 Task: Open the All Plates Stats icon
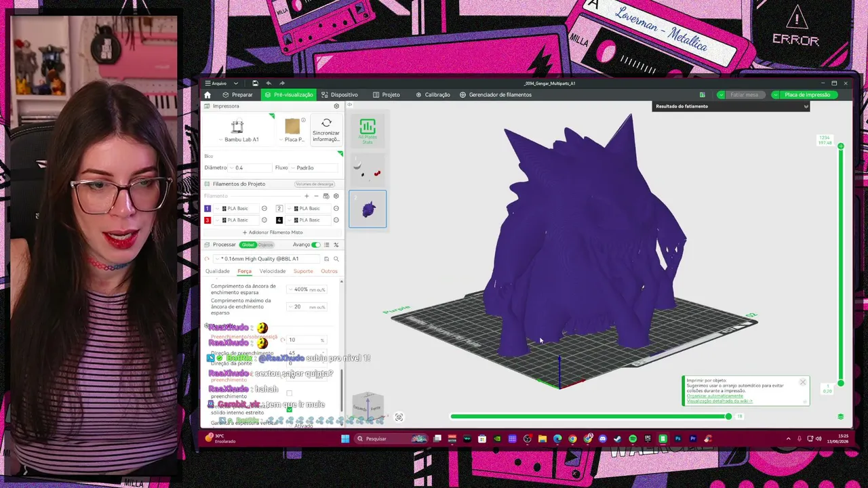pyautogui.click(x=368, y=131)
